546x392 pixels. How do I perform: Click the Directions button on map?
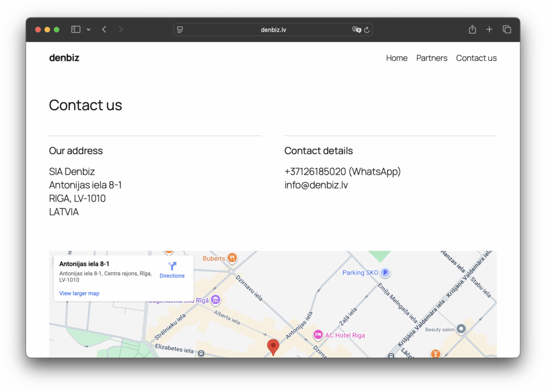172,270
